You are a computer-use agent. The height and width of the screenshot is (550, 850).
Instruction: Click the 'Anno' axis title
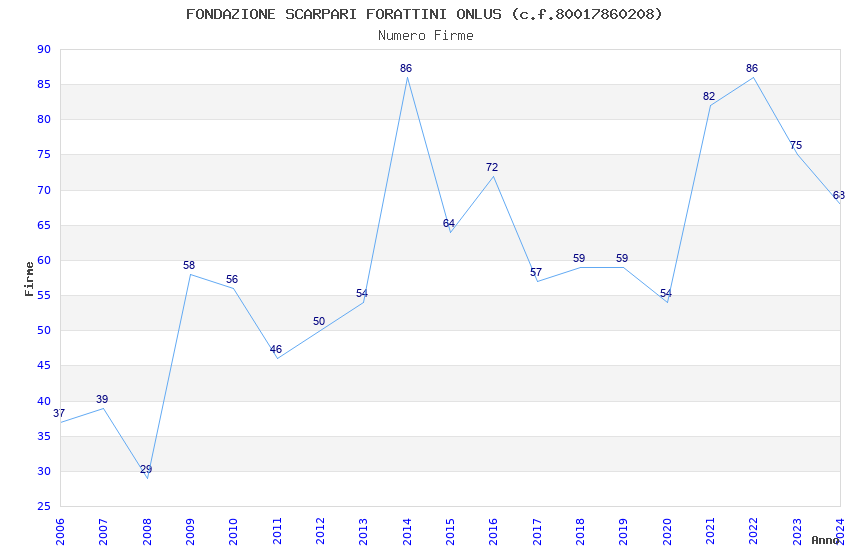[x=825, y=540]
